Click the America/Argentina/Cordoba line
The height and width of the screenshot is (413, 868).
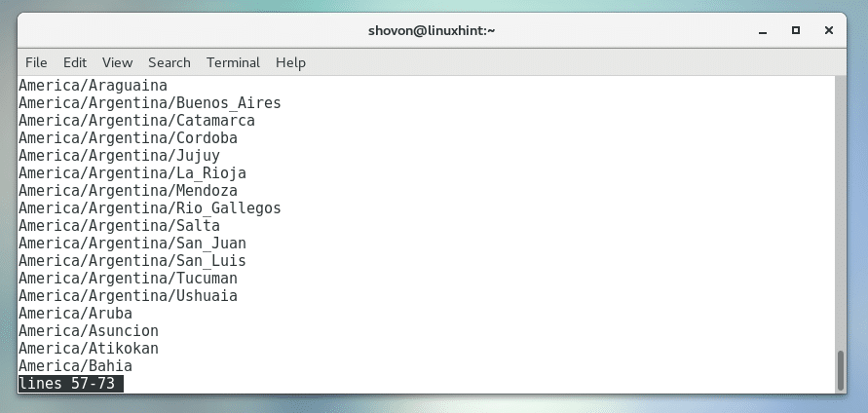pyautogui.click(x=128, y=138)
